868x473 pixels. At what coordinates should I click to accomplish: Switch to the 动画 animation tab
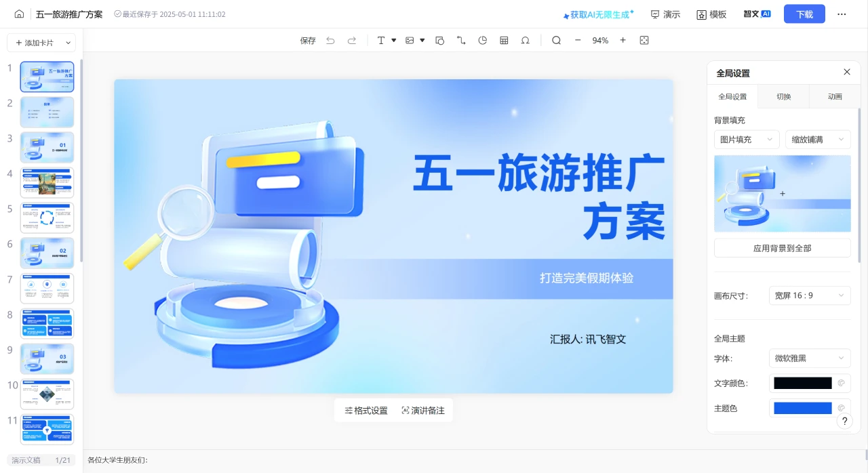[x=835, y=96]
